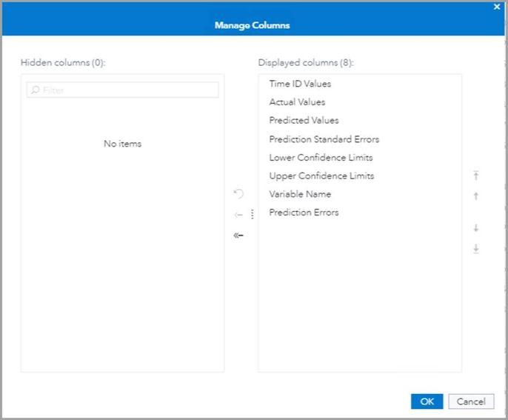Click the undo (reset) arrow icon

point(238,194)
